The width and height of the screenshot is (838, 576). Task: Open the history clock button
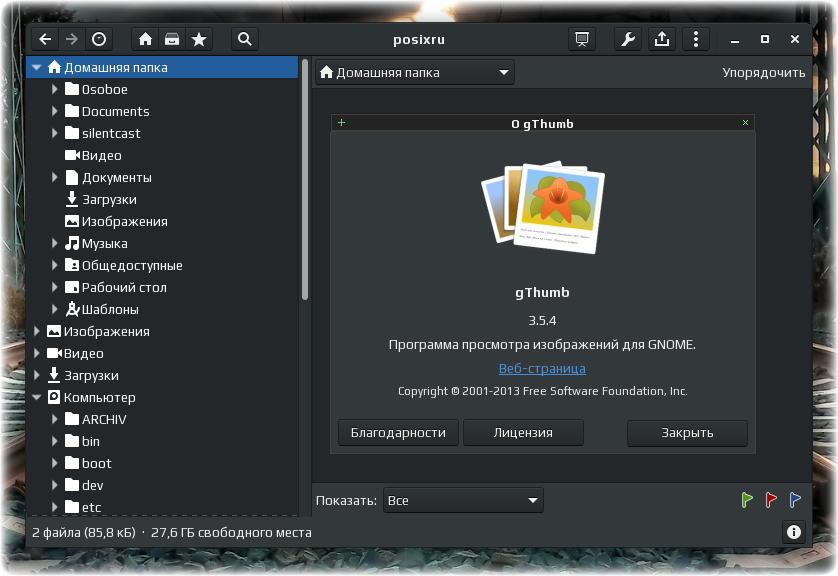(99, 39)
